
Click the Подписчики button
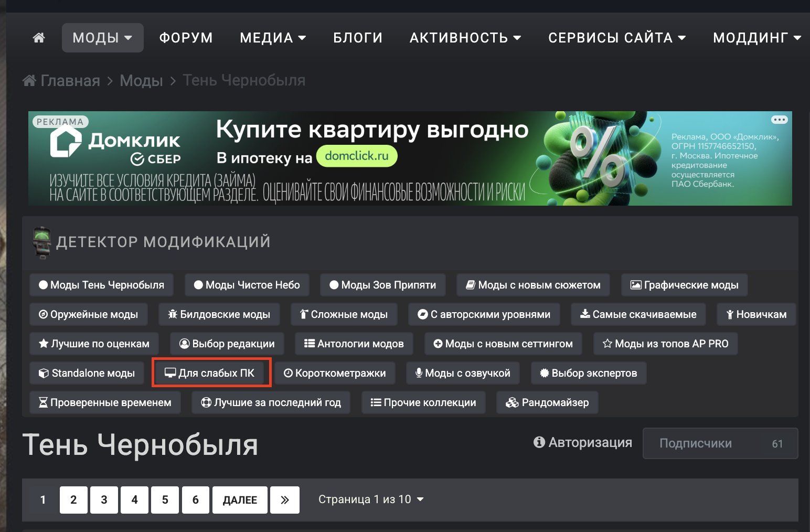(x=720, y=443)
